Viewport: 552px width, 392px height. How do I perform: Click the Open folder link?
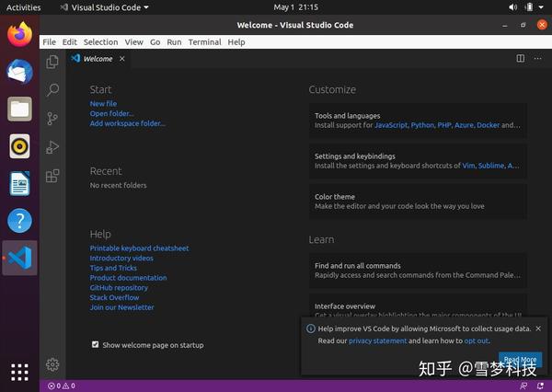(111, 113)
